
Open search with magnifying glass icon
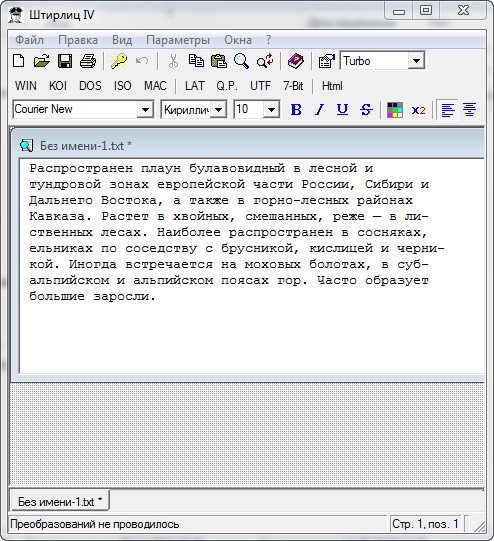(x=241, y=61)
